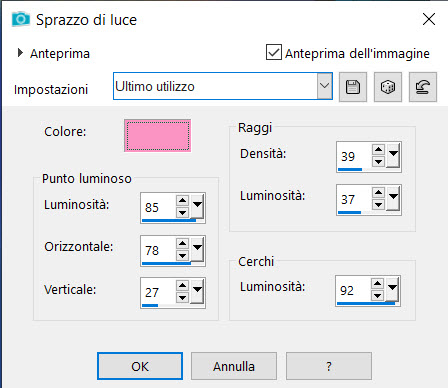Confirm the effect with OK

coord(140,366)
